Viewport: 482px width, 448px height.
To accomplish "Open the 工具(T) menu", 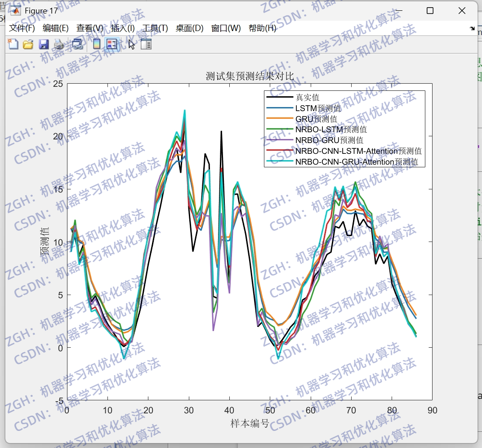I will [x=155, y=28].
